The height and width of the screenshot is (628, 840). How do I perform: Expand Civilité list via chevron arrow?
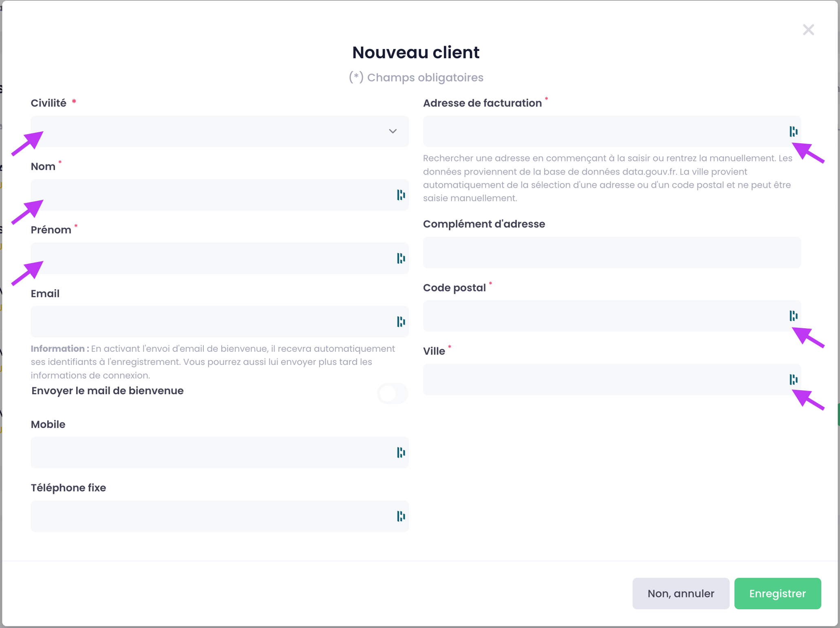[392, 132]
